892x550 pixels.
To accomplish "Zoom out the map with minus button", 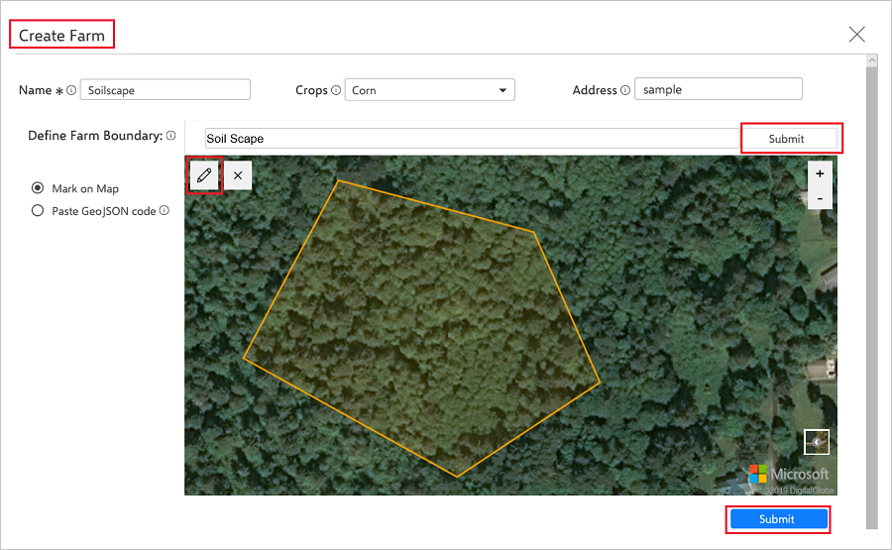I will tap(820, 198).
